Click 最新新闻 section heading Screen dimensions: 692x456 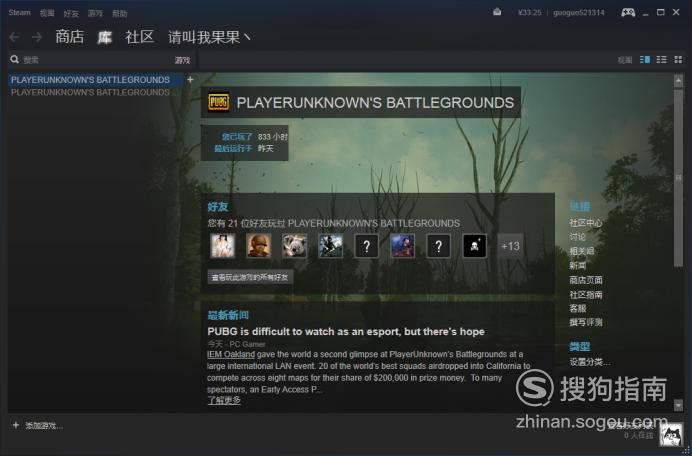point(228,315)
